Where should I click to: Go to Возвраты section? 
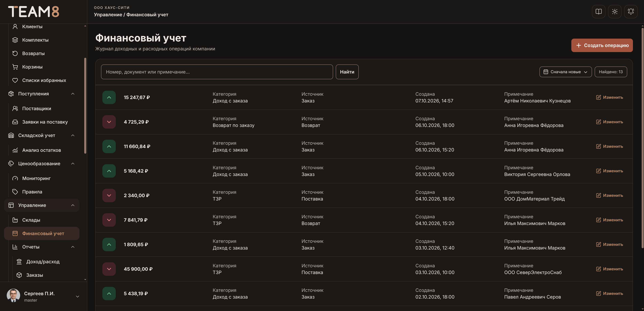42,54
